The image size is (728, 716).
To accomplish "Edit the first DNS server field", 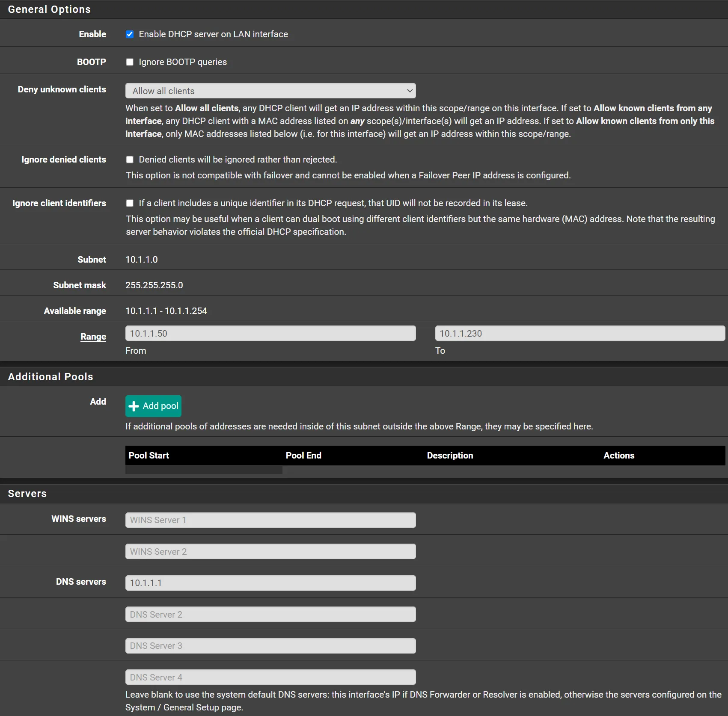I will pos(270,583).
